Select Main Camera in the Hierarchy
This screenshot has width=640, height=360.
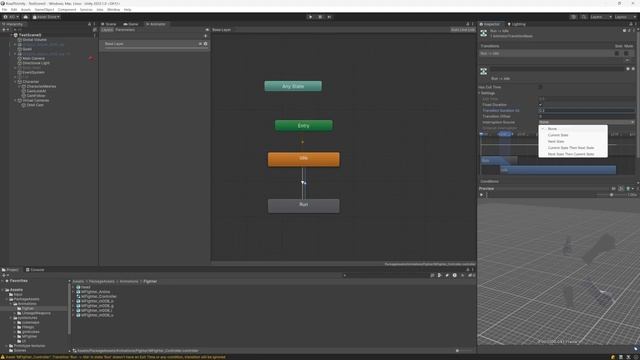pyautogui.click(x=33, y=58)
